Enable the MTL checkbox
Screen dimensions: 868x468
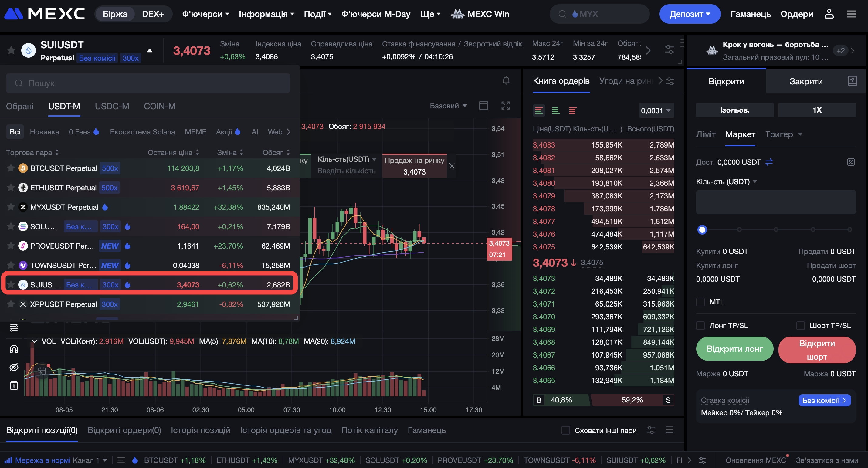(700, 302)
